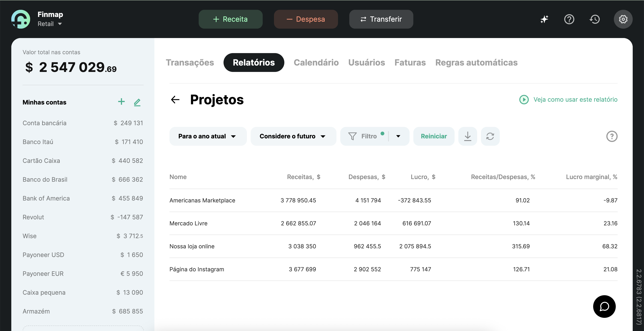Select the Banco Itaú account
The image size is (644, 331).
(83, 142)
